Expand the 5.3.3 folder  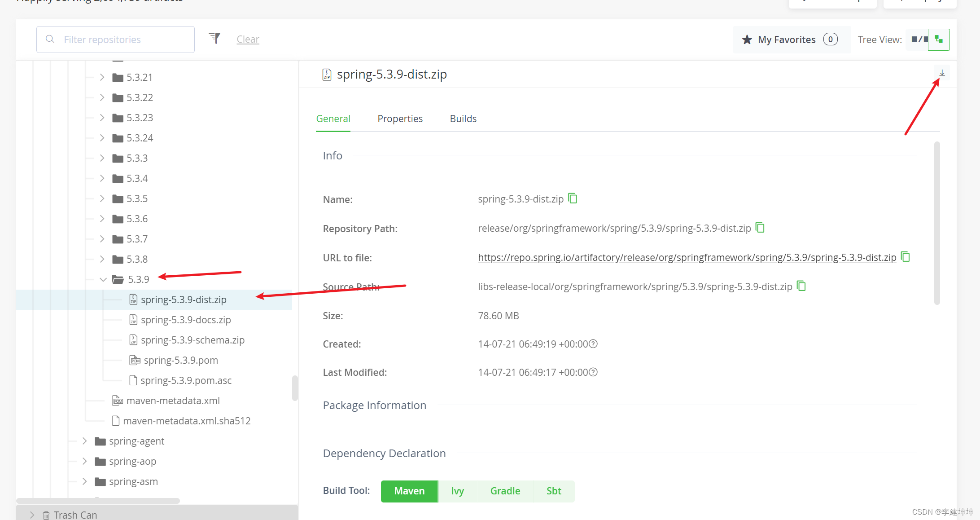102,158
